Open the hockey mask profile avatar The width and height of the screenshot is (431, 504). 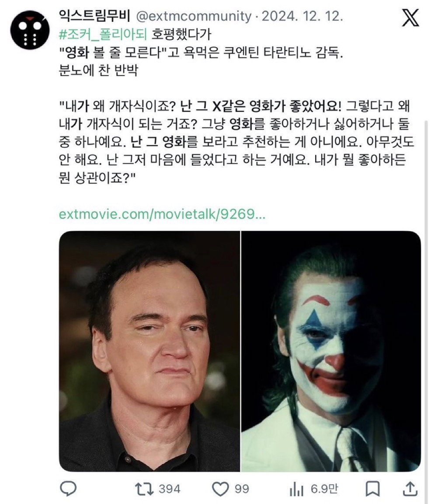[x=30, y=30]
